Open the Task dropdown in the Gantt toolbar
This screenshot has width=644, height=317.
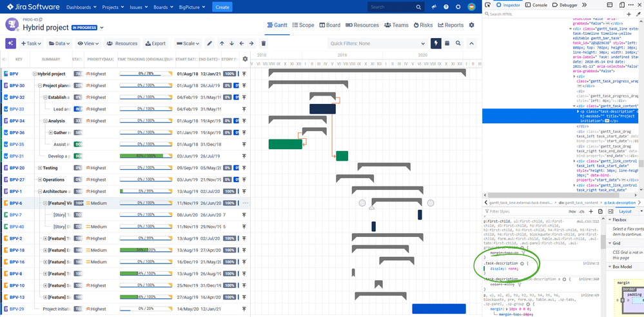pyautogui.click(x=31, y=43)
